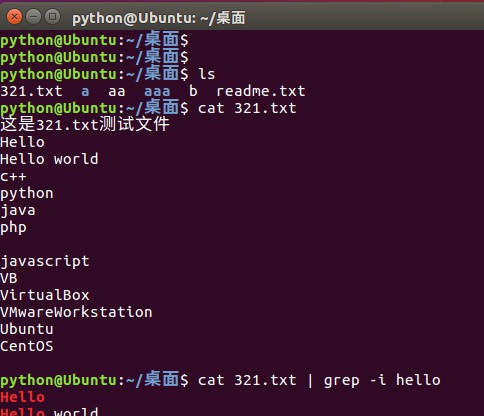Click the blue directory 'aaa'
This screenshot has height=416, width=484.
[157, 91]
